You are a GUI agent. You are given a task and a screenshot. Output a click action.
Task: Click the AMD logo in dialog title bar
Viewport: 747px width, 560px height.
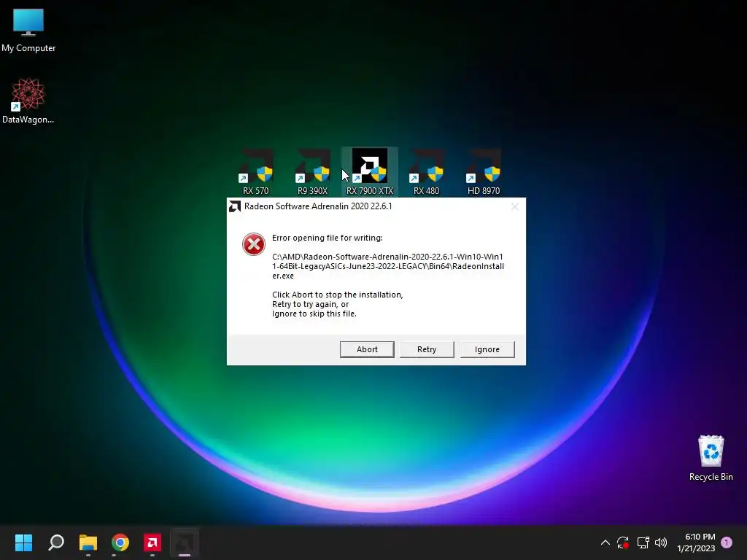pyautogui.click(x=235, y=206)
